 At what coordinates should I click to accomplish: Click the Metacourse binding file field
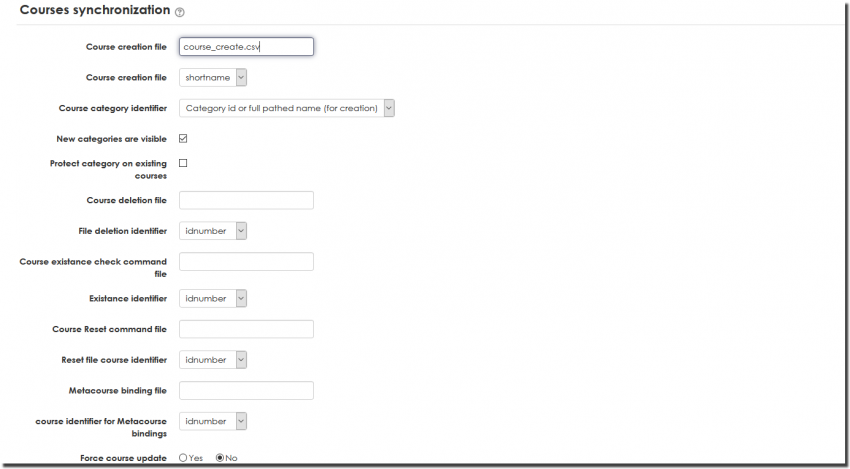click(x=246, y=390)
